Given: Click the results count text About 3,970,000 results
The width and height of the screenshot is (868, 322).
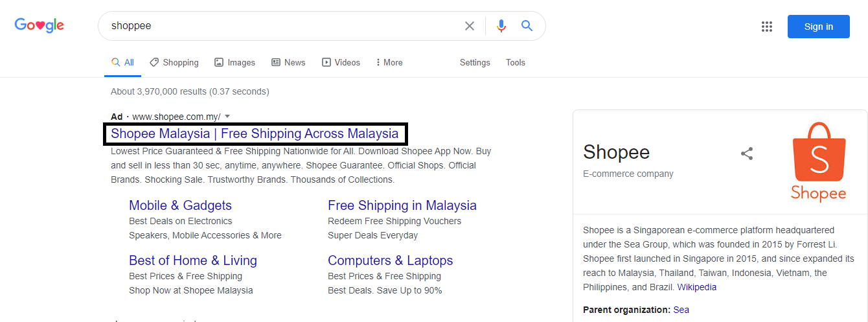Looking at the screenshot, I should 190,91.
